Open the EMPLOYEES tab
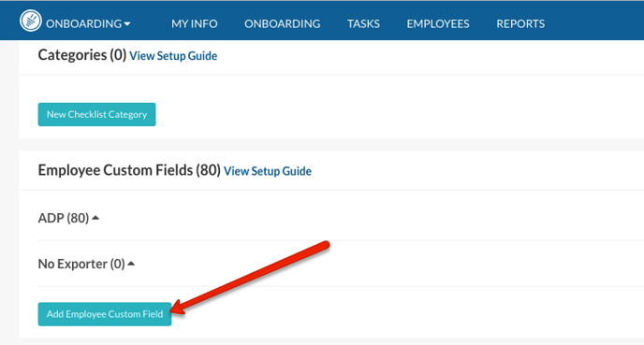Screen dimensions: 644x345 (438, 23)
